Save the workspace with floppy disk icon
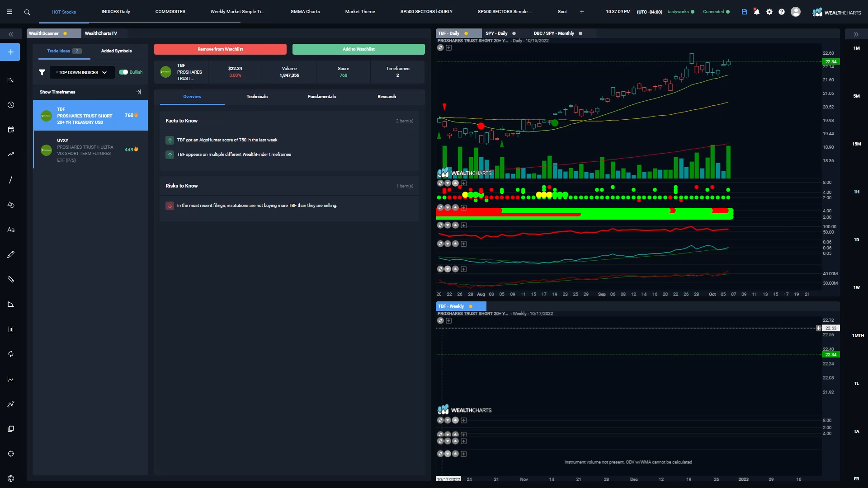 pyautogui.click(x=745, y=12)
